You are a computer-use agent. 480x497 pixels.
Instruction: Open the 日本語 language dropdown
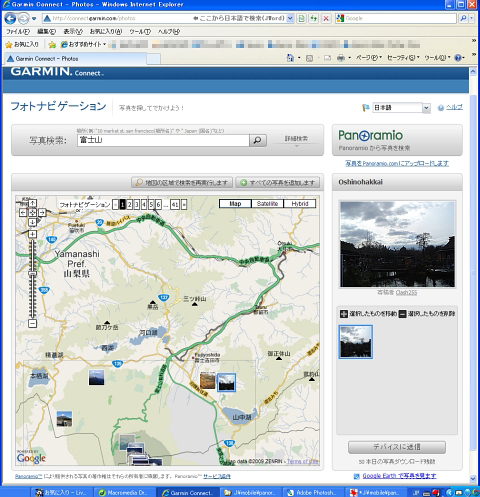pos(401,108)
